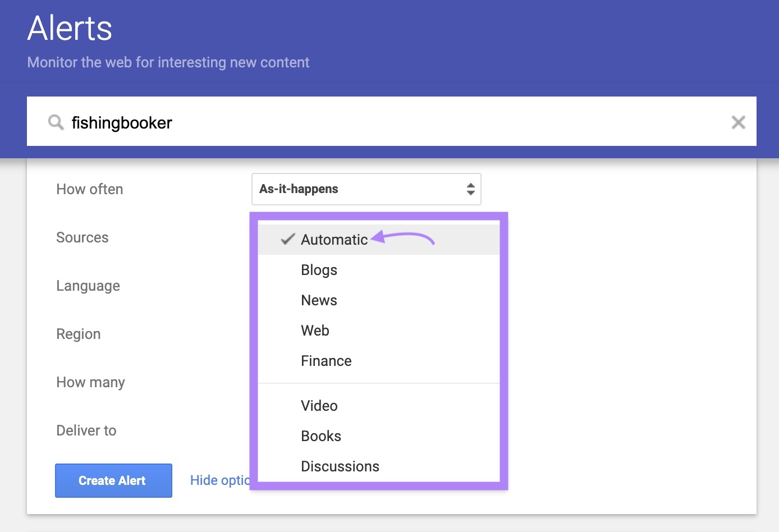Open the As-it-happens frequency dropdown
This screenshot has height=532, width=779.
click(366, 189)
